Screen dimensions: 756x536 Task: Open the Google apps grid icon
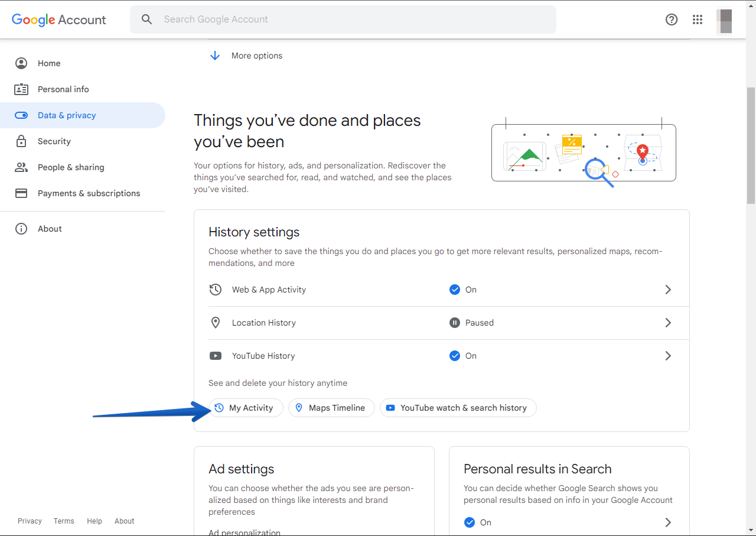[698, 20]
